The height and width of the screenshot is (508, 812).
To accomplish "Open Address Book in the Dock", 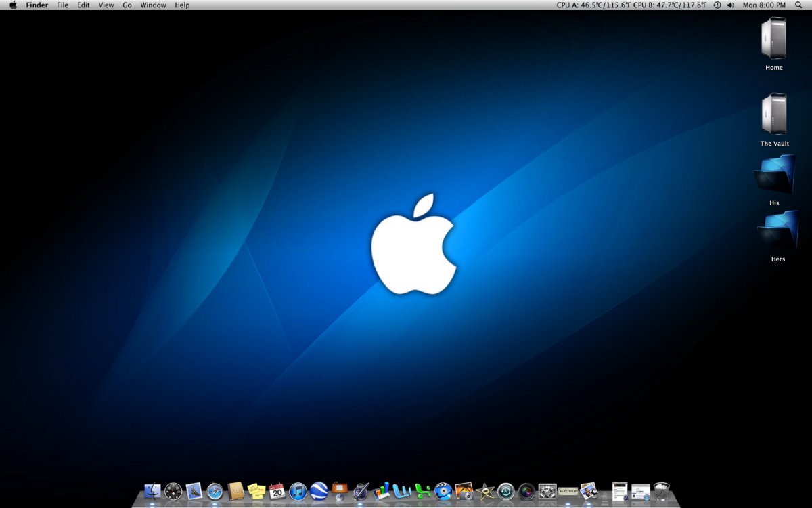I will pos(235,491).
